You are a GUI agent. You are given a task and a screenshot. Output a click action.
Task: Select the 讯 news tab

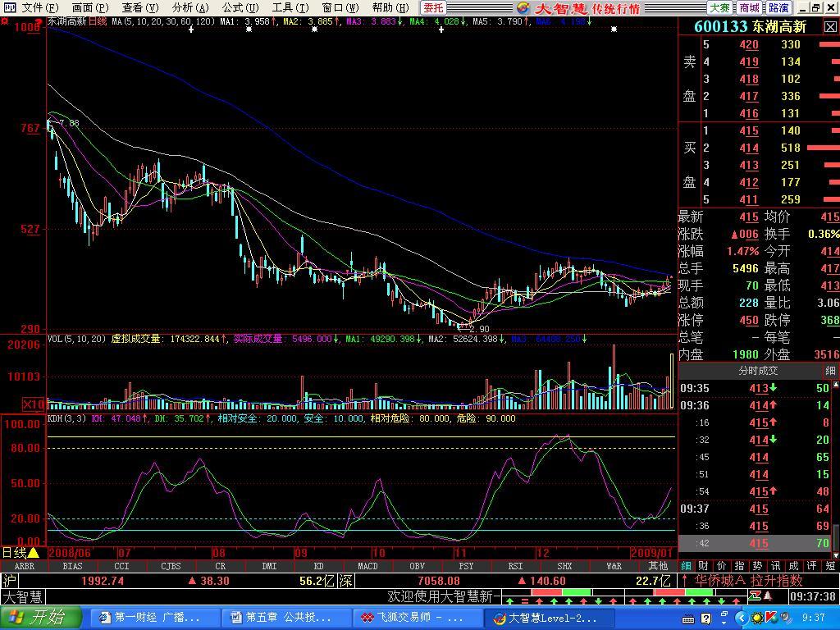[x=776, y=566]
